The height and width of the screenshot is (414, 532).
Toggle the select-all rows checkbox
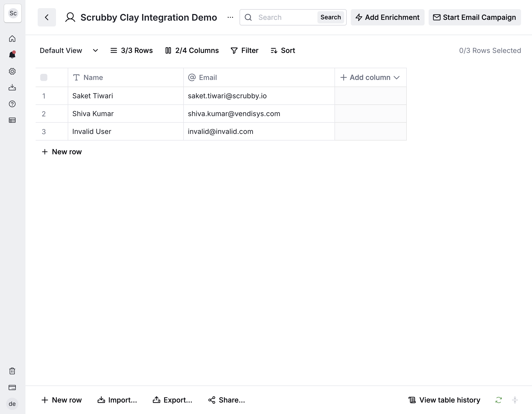pos(44,77)
